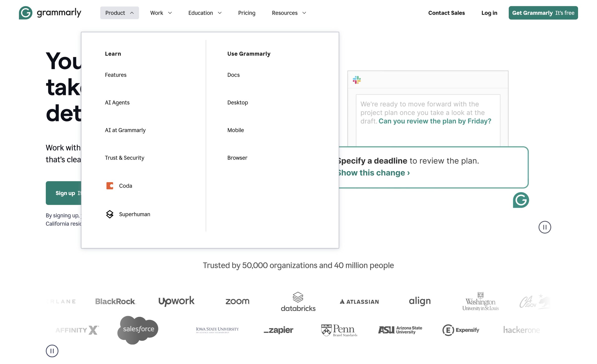The height and width of the screenshot is (364, 597).
Task: Click the Salesforce cloud logo
Action: click(x=138, y=330)
